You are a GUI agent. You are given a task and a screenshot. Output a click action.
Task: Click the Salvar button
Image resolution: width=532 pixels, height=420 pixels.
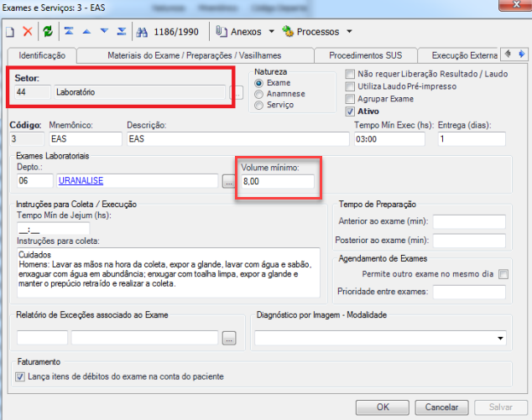(x=500, y=407)
